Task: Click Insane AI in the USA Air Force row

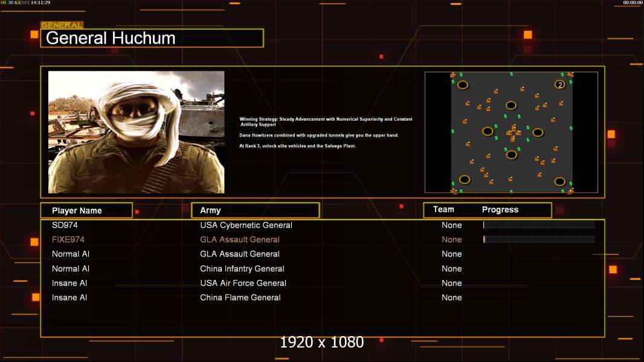Action: pyautogui.click(x=69, y=283)
